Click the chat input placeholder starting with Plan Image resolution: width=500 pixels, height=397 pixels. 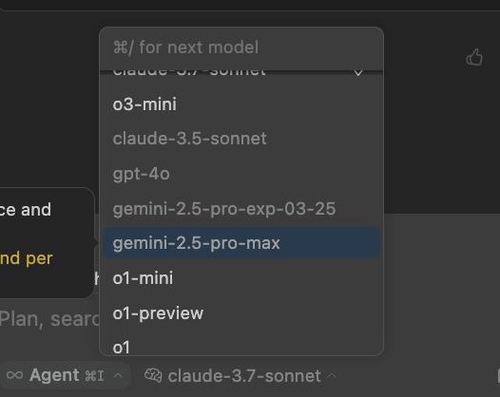(x=49, y=319)
